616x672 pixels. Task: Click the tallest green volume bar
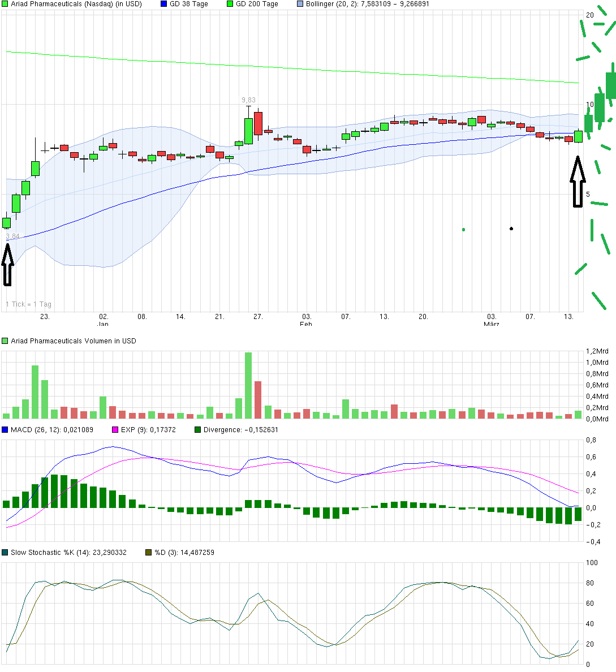point(247,384)
